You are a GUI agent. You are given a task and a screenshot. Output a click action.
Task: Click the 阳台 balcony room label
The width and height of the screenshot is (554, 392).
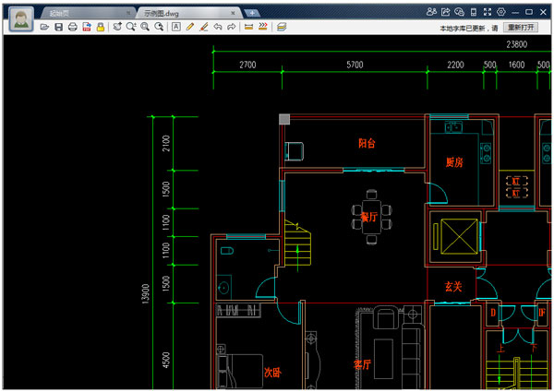pos(367,143)
